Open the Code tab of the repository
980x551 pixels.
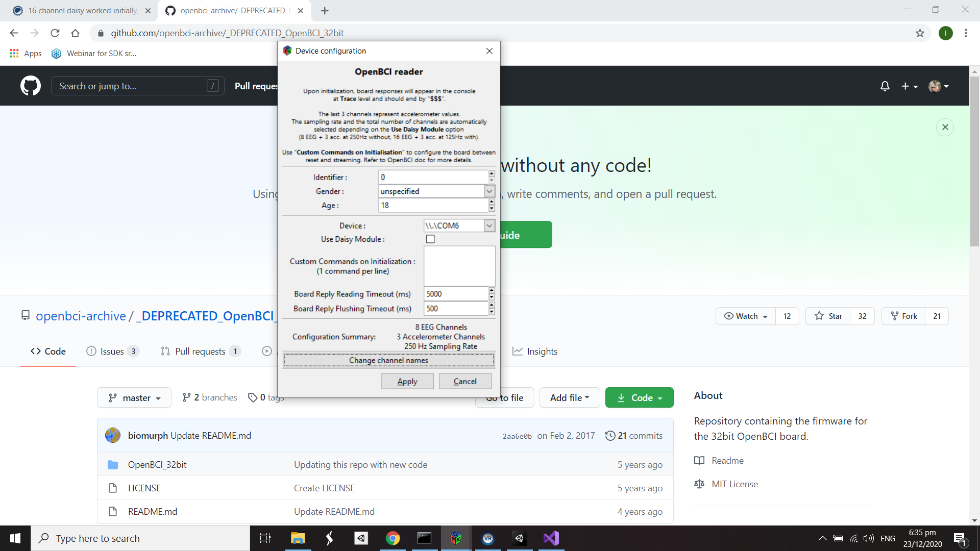coord(48,351)
